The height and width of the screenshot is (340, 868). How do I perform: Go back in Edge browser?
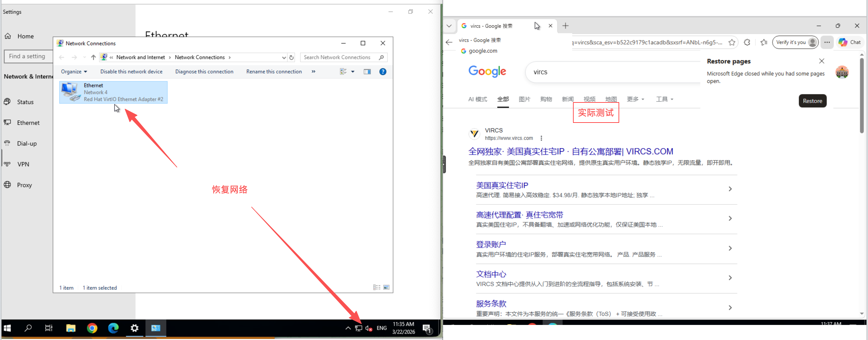click(449, 42)
